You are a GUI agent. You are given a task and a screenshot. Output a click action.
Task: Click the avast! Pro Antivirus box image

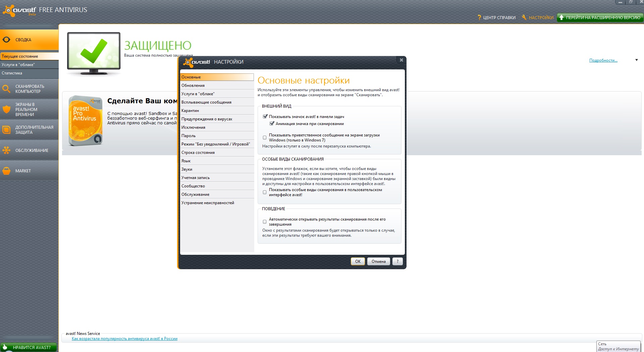point(86,121)
